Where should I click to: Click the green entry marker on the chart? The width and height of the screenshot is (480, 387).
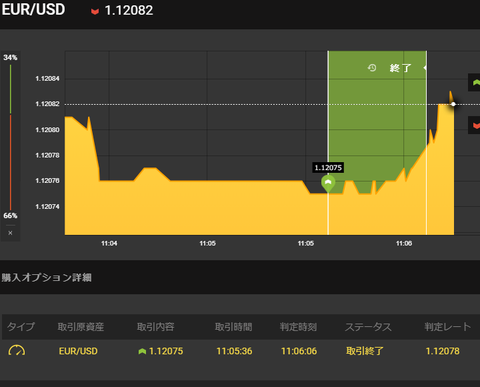[x=328, y=184]
